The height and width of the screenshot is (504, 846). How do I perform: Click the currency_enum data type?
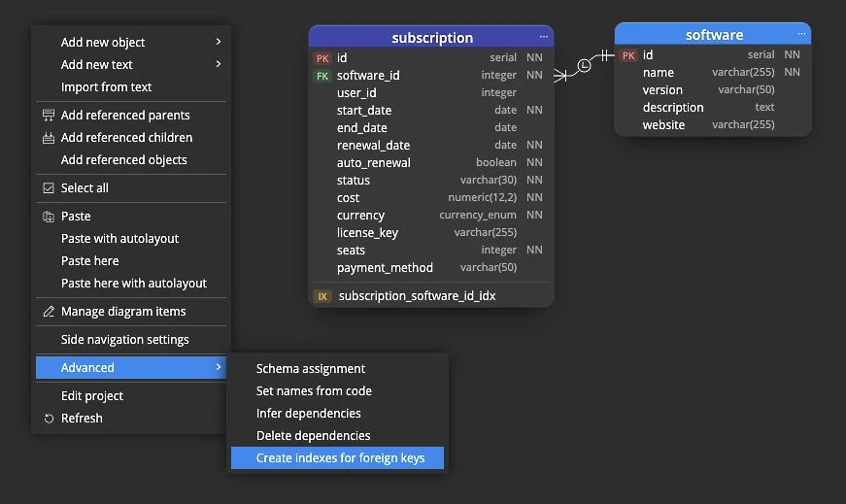[478, 215]
